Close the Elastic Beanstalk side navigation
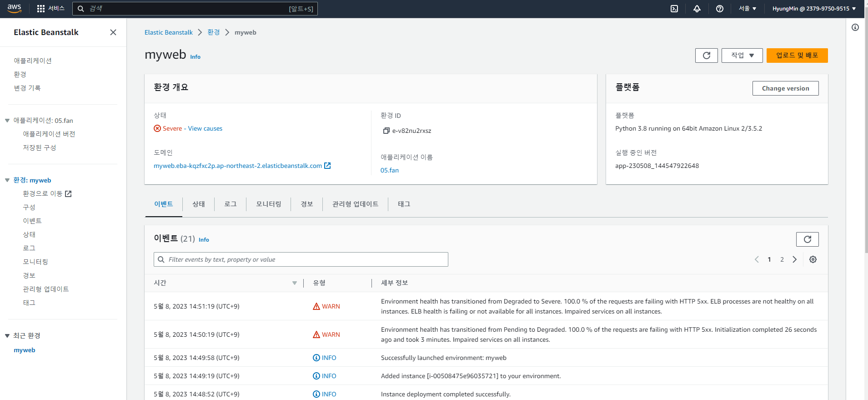The width and height of the screenshot is (868, 400). coord(113,32)
